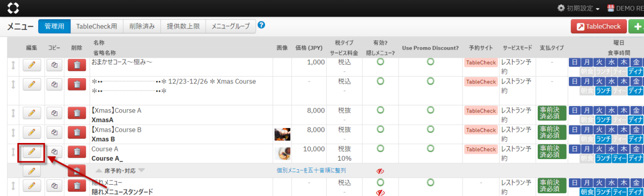Toggle Use Promo Discount for 【Xmas】Course B
Image resolution: width=644 pixels, height=196 pixels.
pyautogui.click(x=430, y=129)
